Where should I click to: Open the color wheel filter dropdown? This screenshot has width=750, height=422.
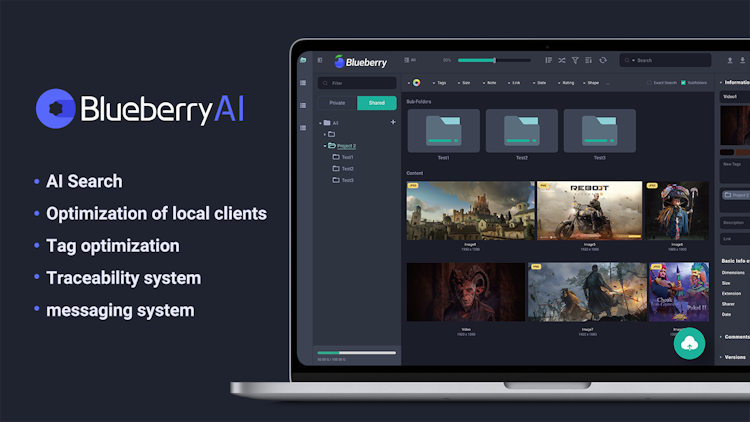click(x=414, y=83)
